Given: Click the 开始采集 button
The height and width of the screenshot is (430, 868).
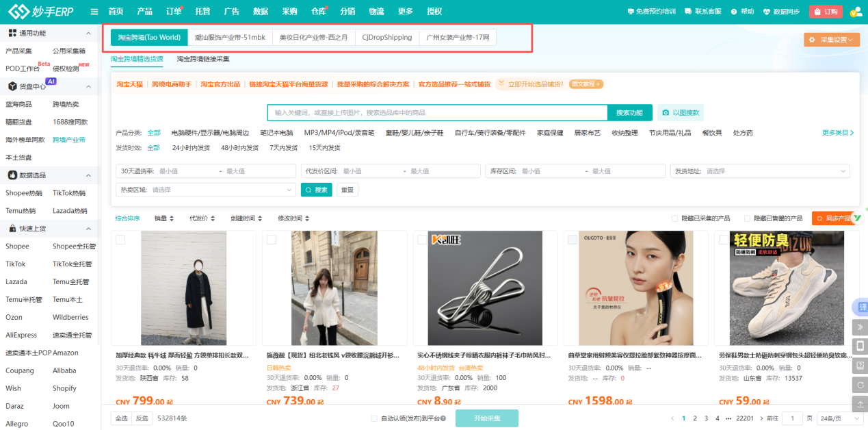Looking at the screenshot, I should (x=486, y=418).
